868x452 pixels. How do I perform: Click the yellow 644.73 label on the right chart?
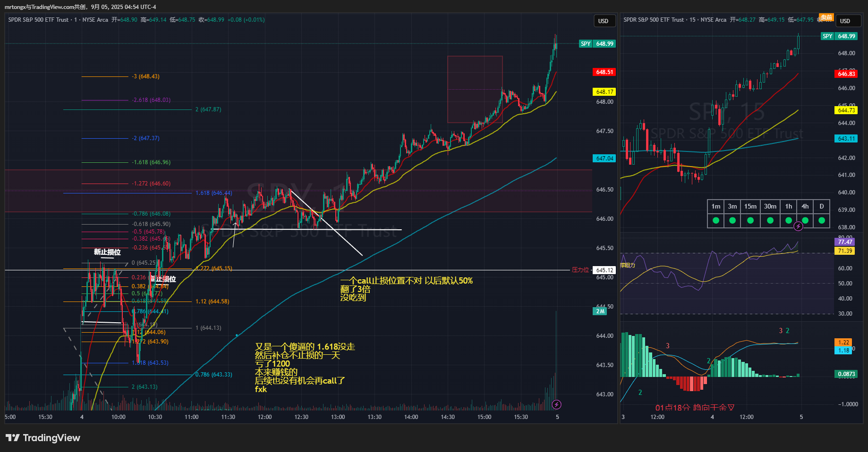846,110
